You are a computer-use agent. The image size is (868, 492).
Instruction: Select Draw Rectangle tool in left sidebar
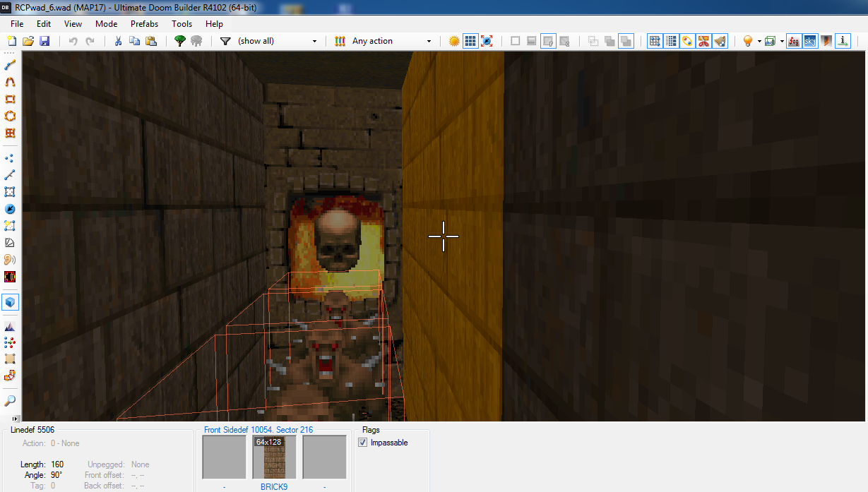pyautogui.click(x=10, y=100)
